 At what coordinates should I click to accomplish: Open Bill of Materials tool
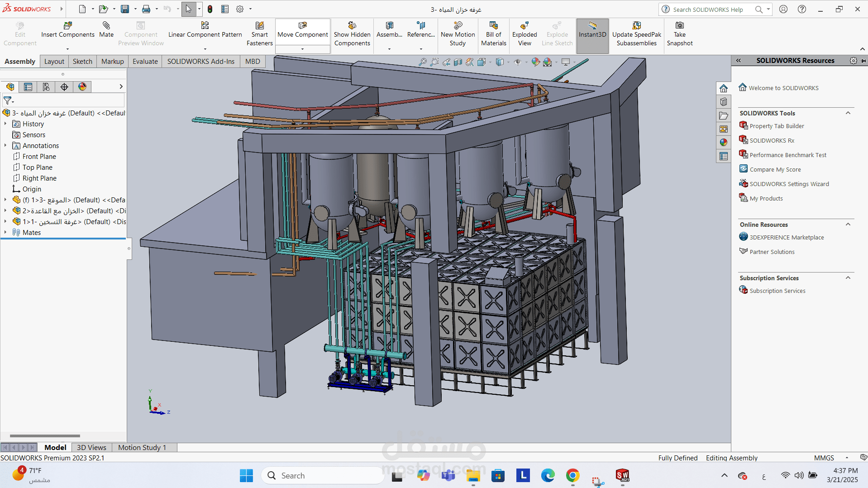pyautogui.click(x=493, y=34)
